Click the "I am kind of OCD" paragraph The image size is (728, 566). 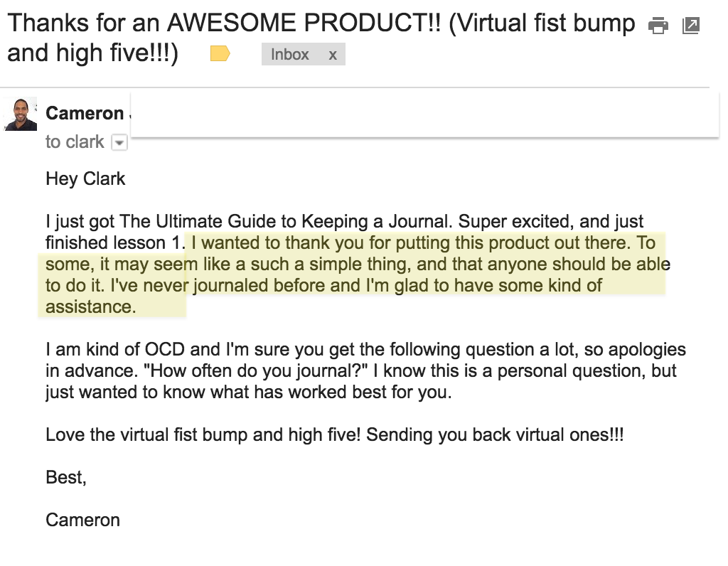coord(365,370)
